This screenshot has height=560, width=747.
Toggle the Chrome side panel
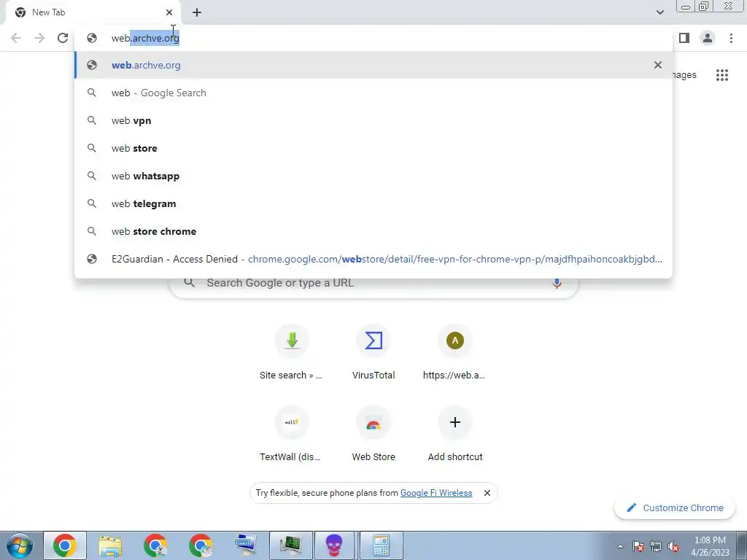684,38
